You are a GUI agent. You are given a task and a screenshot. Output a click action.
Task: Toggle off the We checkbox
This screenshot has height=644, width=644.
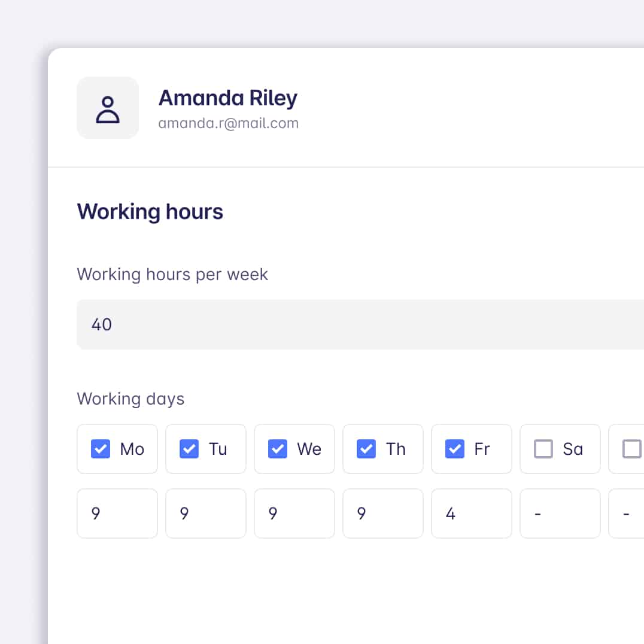278,449
